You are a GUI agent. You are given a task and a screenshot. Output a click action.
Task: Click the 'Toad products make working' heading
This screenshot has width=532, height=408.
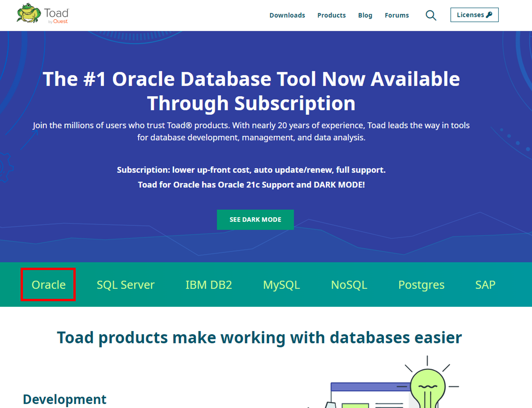[259, 338]
